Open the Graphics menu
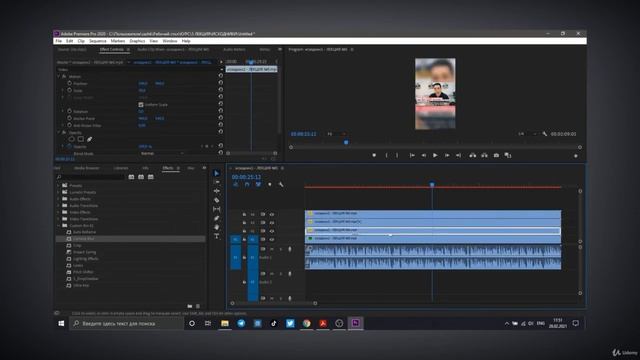Screen dimensions: 640x360 [x=137, y=41]
